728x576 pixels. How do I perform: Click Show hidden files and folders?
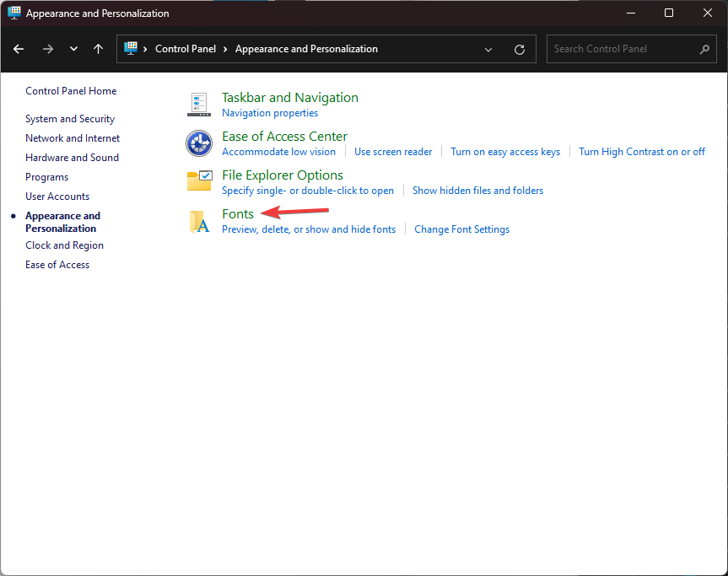pos(477,191)
